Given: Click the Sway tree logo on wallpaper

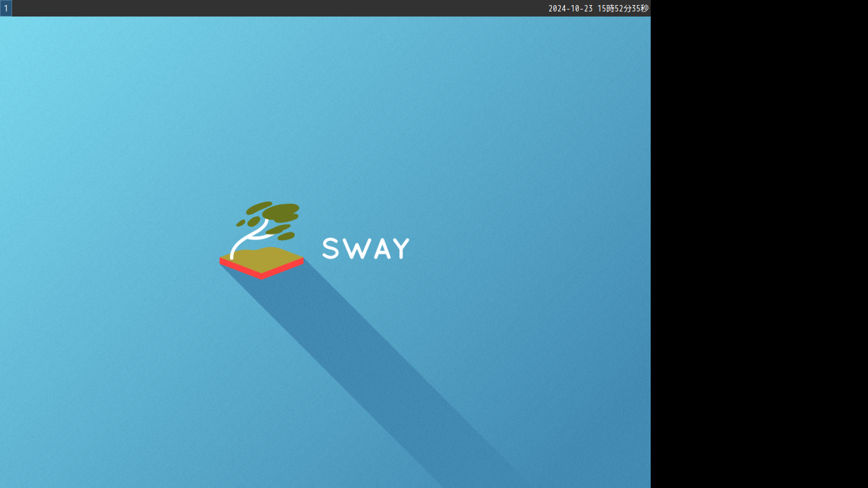Looking at the screenshot, I should point(261,240).
